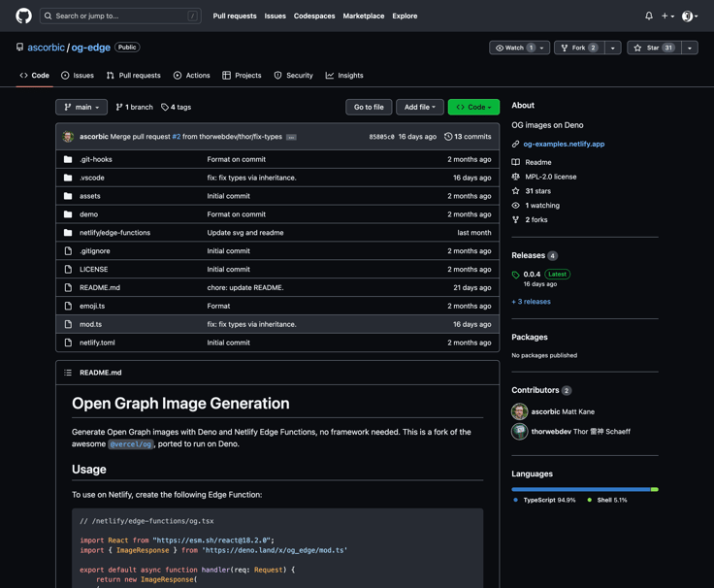
Task: Open ascorbic contributor avatar
Action: pyautogui.click(x=520, y=411)
